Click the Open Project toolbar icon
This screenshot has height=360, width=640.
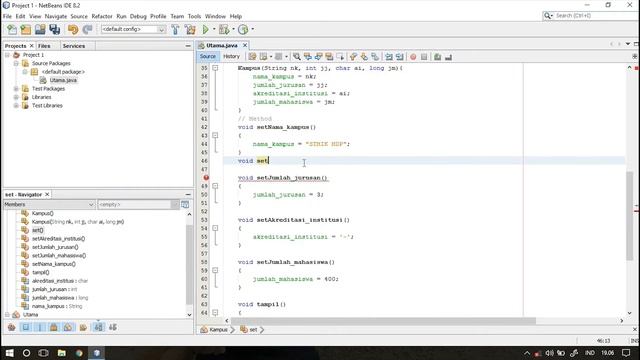pyautogui.click(x=40, y=29)
